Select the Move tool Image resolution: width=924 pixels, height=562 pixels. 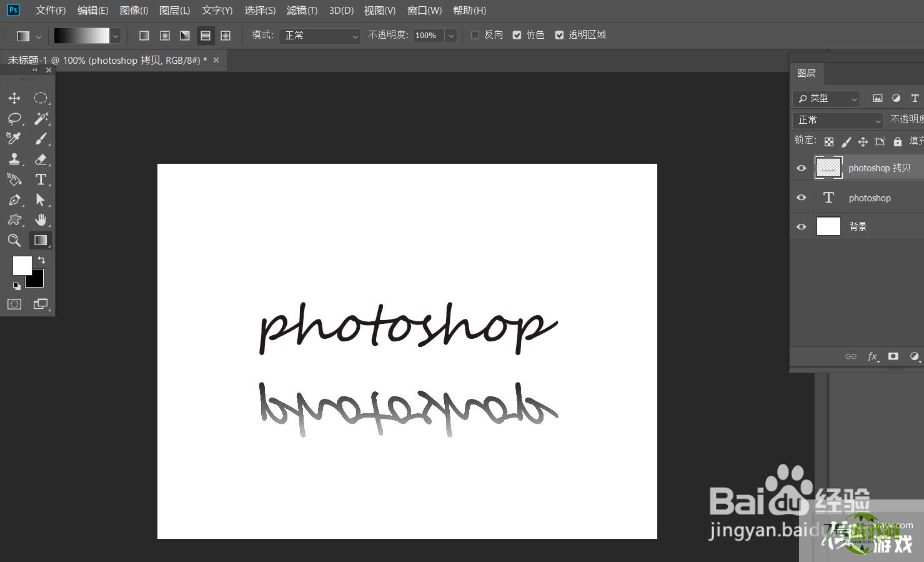click(x=14, y=98)
